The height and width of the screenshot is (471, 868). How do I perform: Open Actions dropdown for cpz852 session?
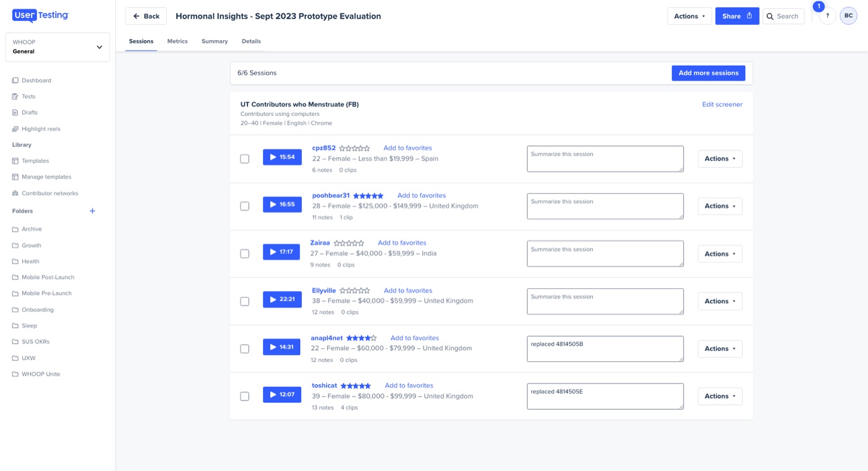[720, 159]
